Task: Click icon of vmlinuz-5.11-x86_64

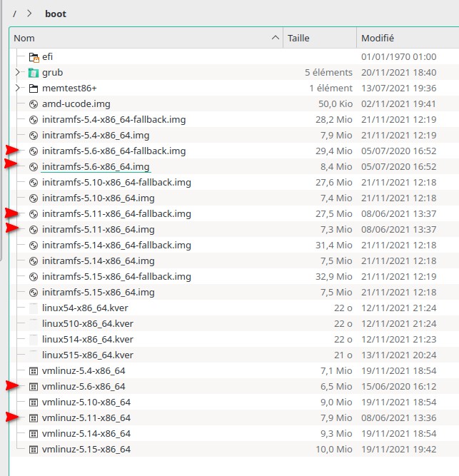Action: point(34,418)
